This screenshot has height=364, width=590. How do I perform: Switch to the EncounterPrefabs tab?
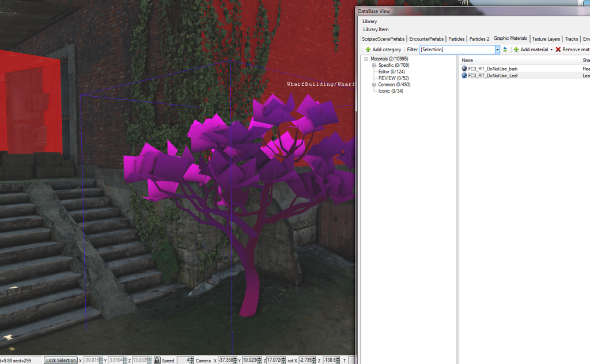[426, 39]
